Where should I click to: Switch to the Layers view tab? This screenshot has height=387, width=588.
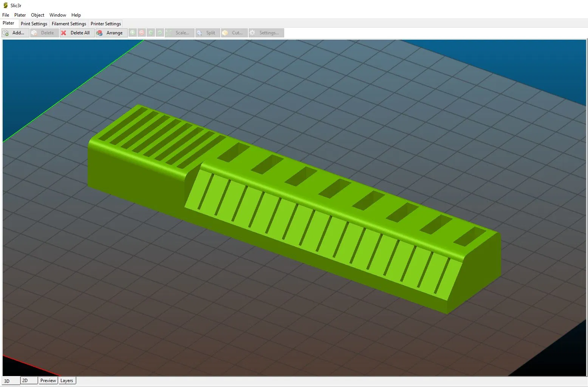67,381
